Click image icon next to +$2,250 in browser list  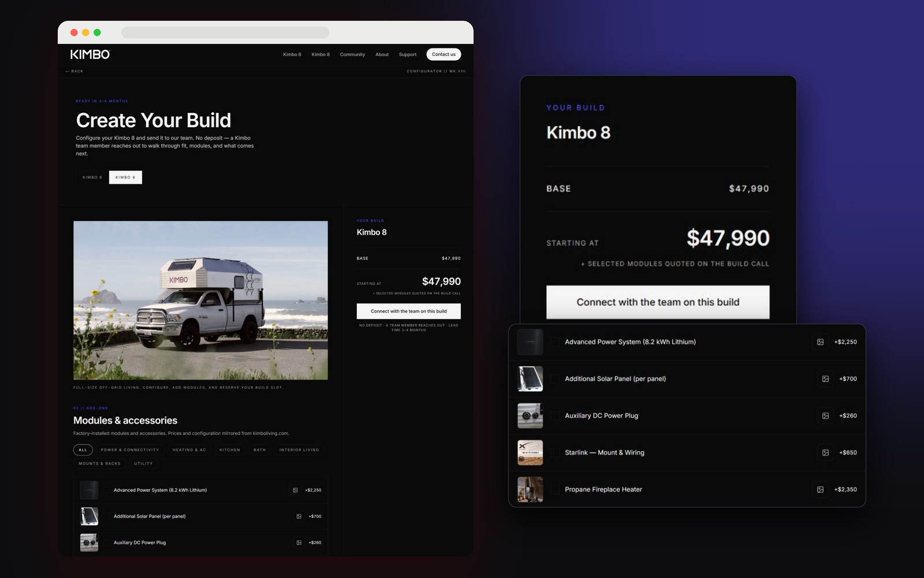click(295, 490)
